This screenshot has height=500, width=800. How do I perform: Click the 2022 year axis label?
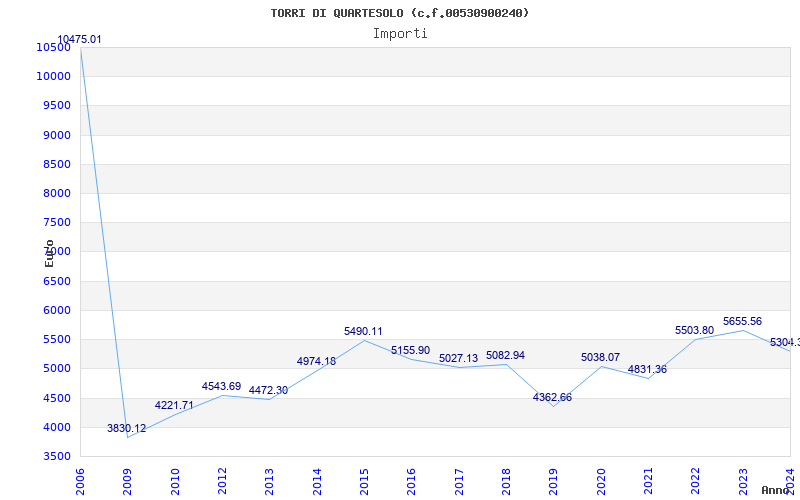pos(695,482)
